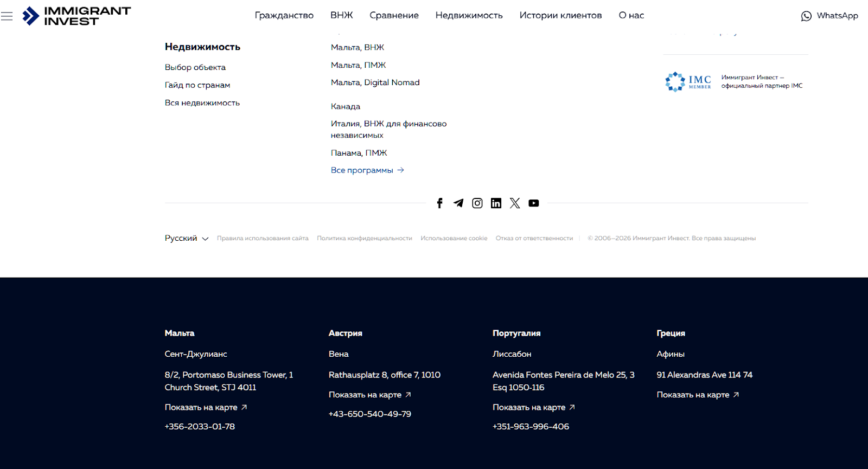Open the Гражданство navigation menu
Image resolution: width=868 pixels, height=469 pixels.
tap(284, 16)
